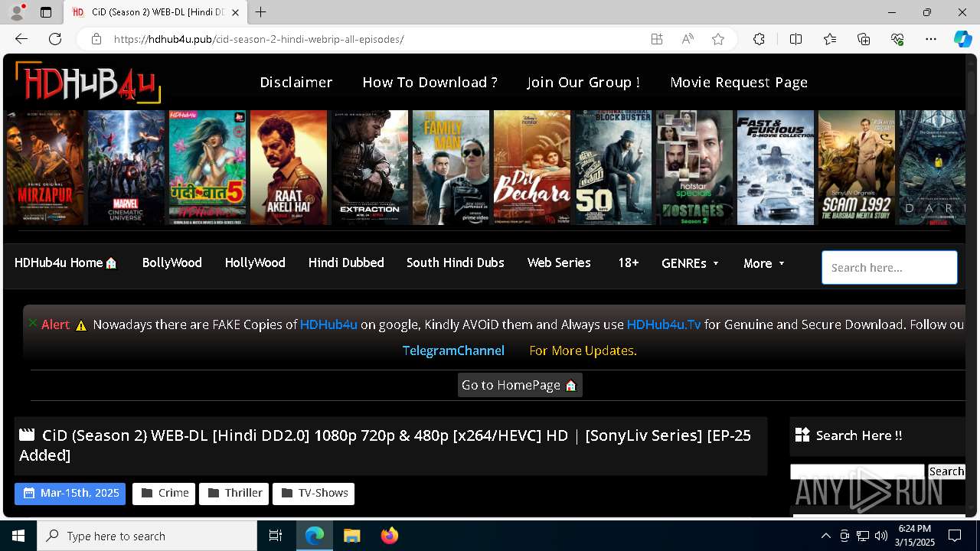Select BollyWood in navigation
980x551 pixels.
tap(171, 262)
